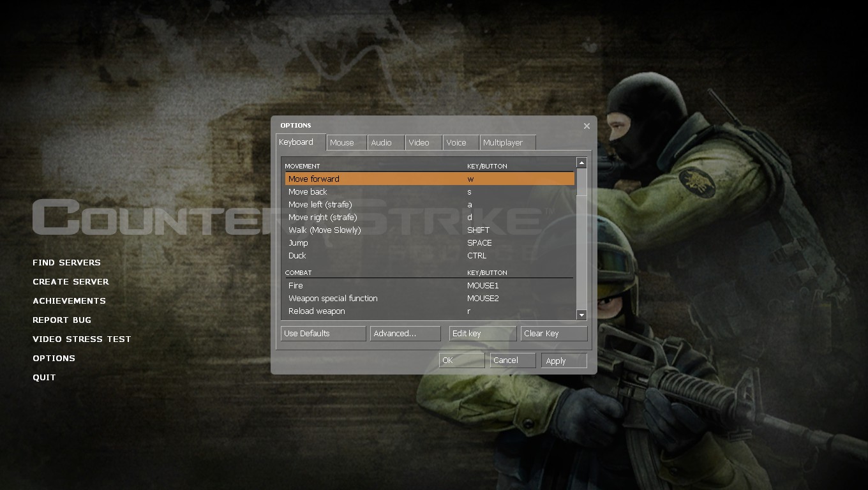
Task: Click the Edit key button
Action: pos(483,334)
